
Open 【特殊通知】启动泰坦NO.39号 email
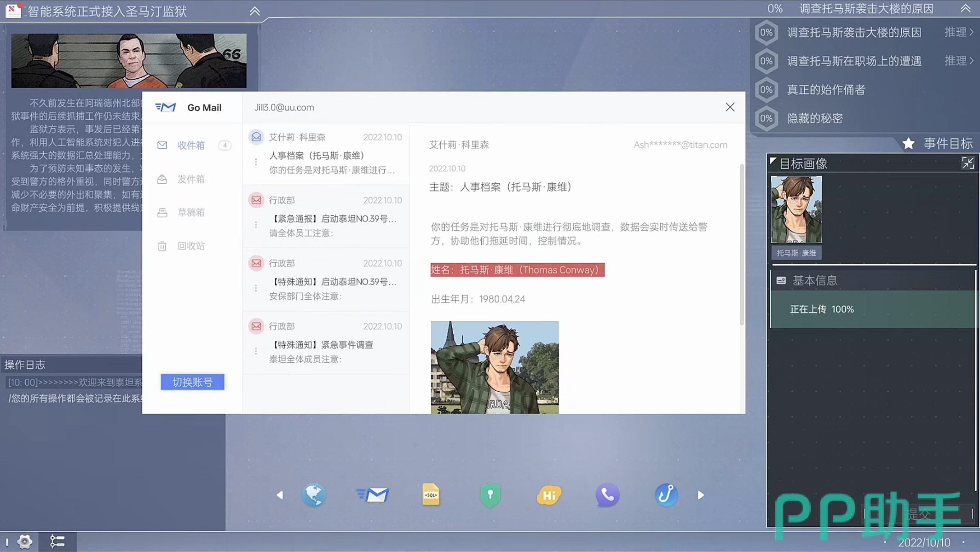click(326, 280)
